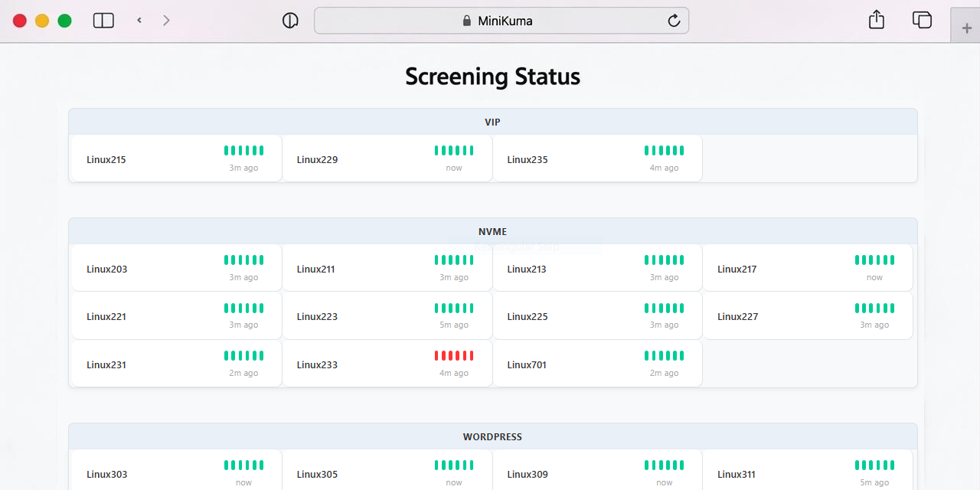Open the Linux233 monitor card
Viewport: 980px width, 490px height.
(387, 364)
